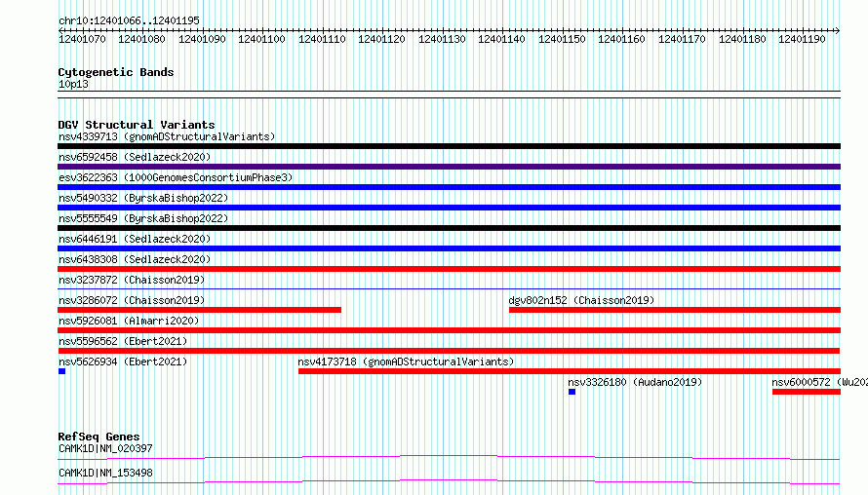Click the red bar for nsv4173718
The image size is (868, 495).
click(x=570, y=371)
